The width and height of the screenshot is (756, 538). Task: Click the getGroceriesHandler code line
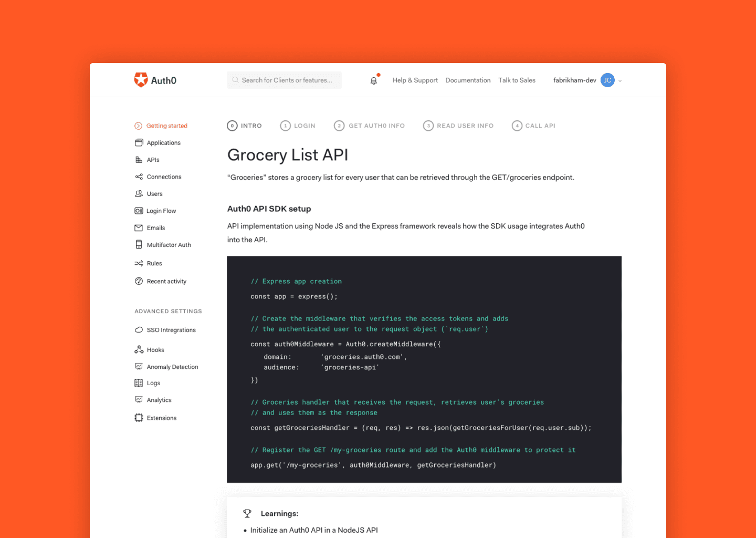[421, 428]
